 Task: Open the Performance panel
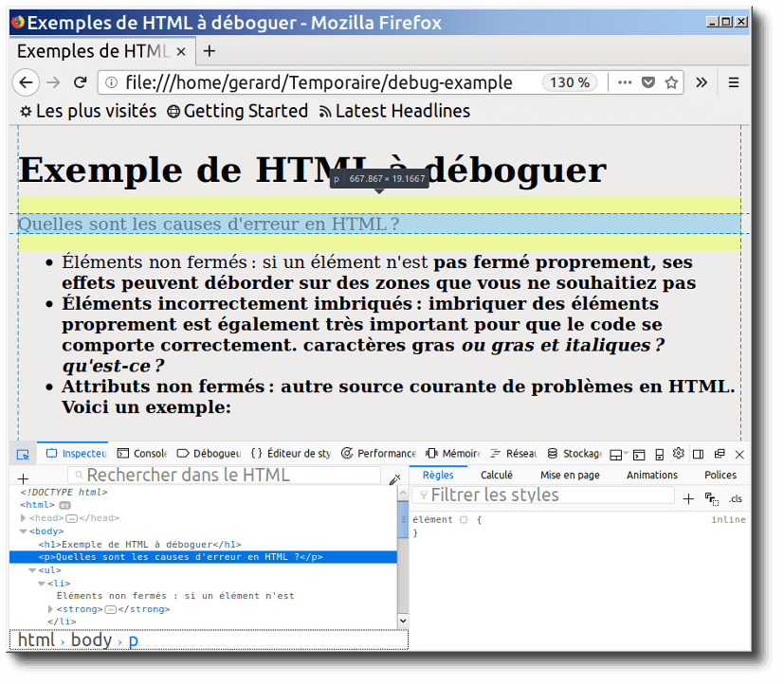pyautogui.click(x=378, y=453)
